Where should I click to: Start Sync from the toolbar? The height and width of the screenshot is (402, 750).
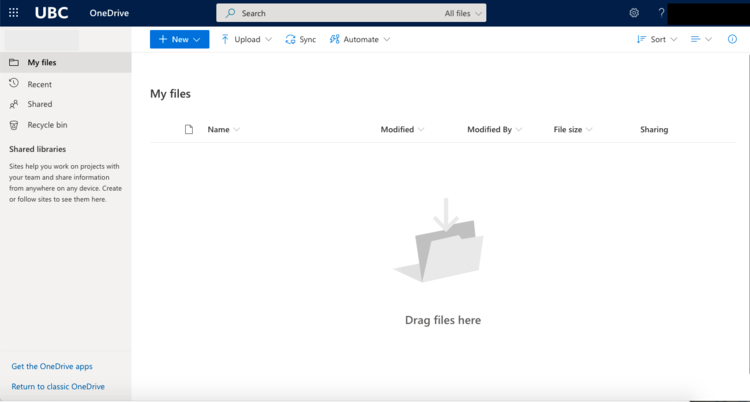click(301, 39)
